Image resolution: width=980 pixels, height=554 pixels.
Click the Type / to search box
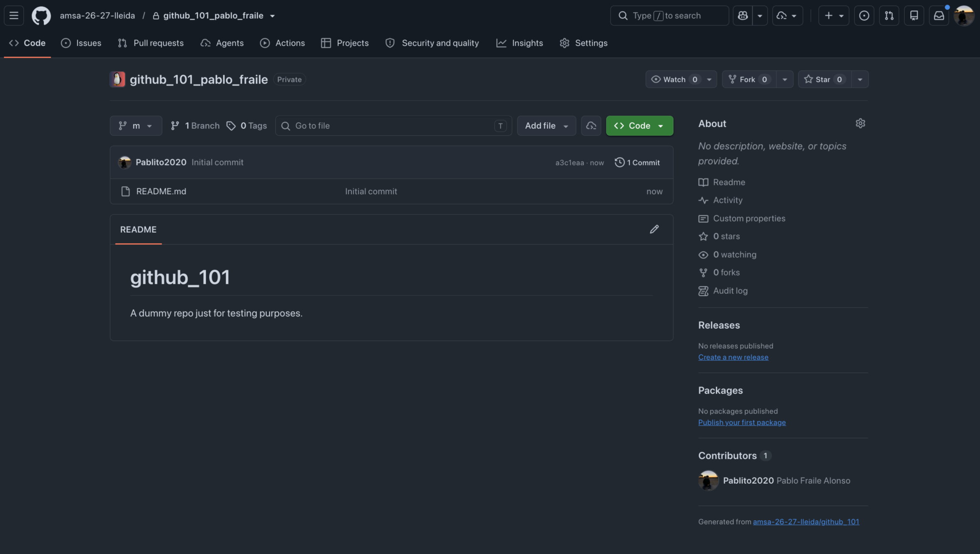[x=670, y=16]
